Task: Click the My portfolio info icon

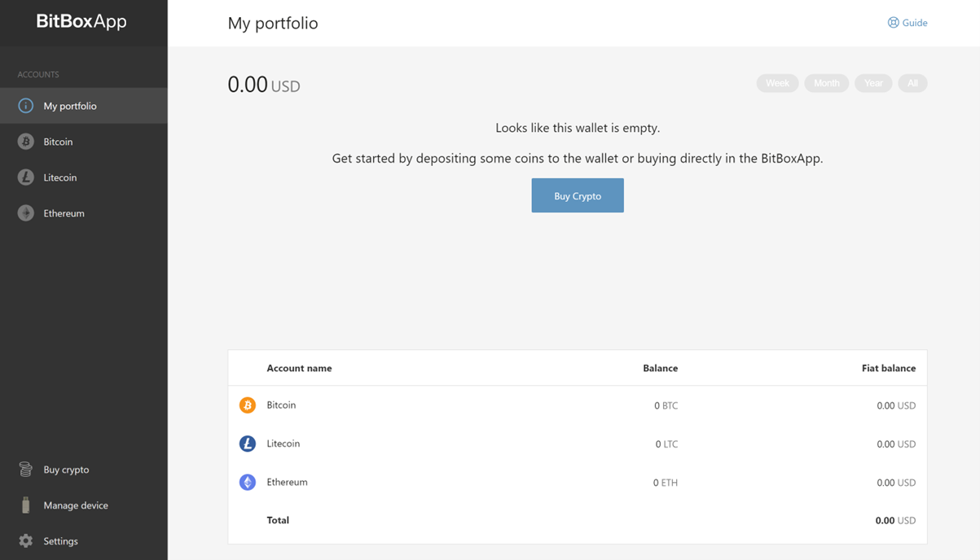Action: click(25, 106)
